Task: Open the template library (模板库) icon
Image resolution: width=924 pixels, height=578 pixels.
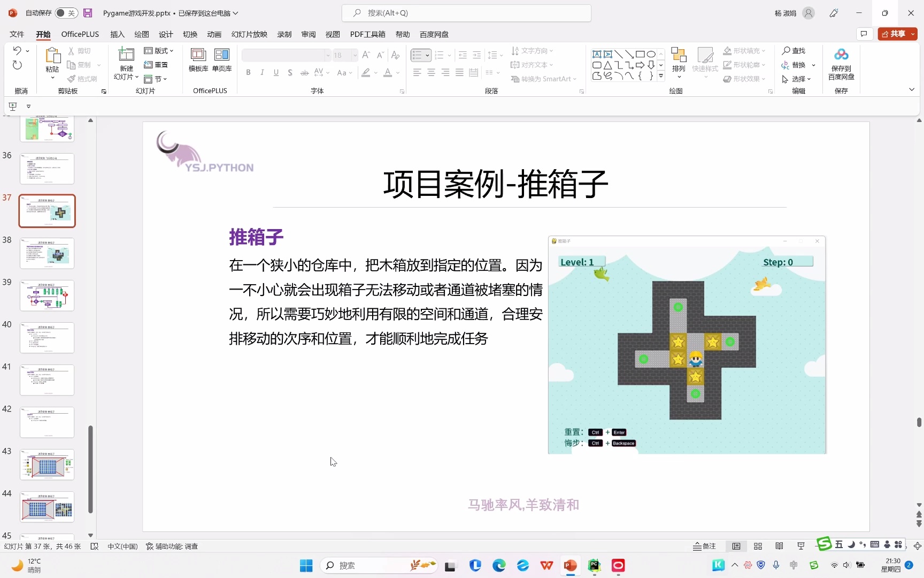Action: [198, 55]
